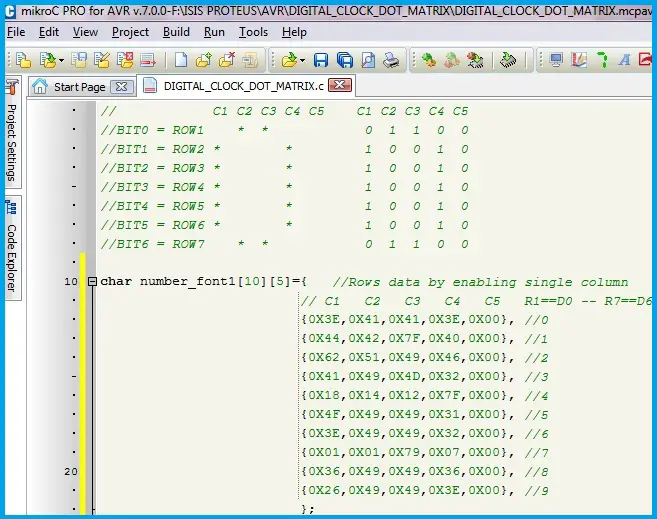Open the File menu
The height and width of the screenshot is (519, 657).
[16, 32]
